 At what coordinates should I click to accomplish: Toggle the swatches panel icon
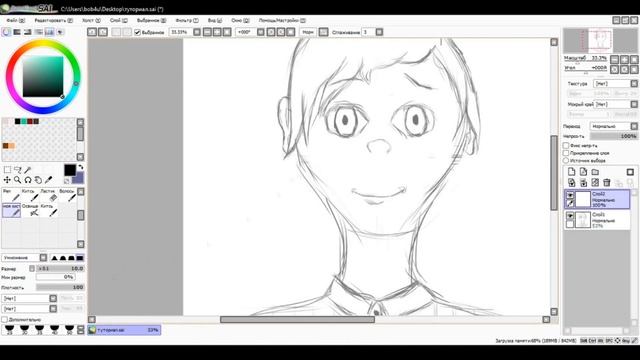pos(49,32)
